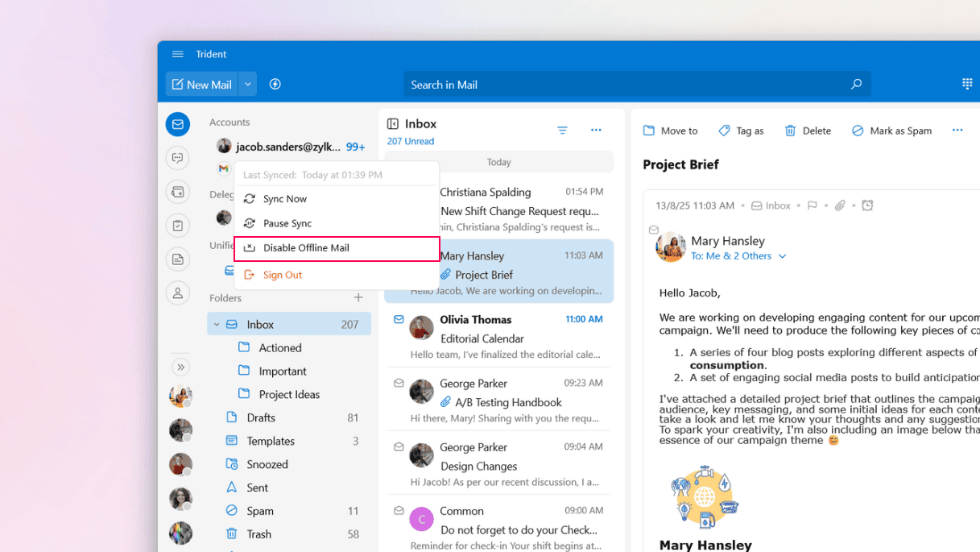Toggle Inbox list pane layout icon
The width and height of the screenshot is (980, 552).
pos(393,124)
